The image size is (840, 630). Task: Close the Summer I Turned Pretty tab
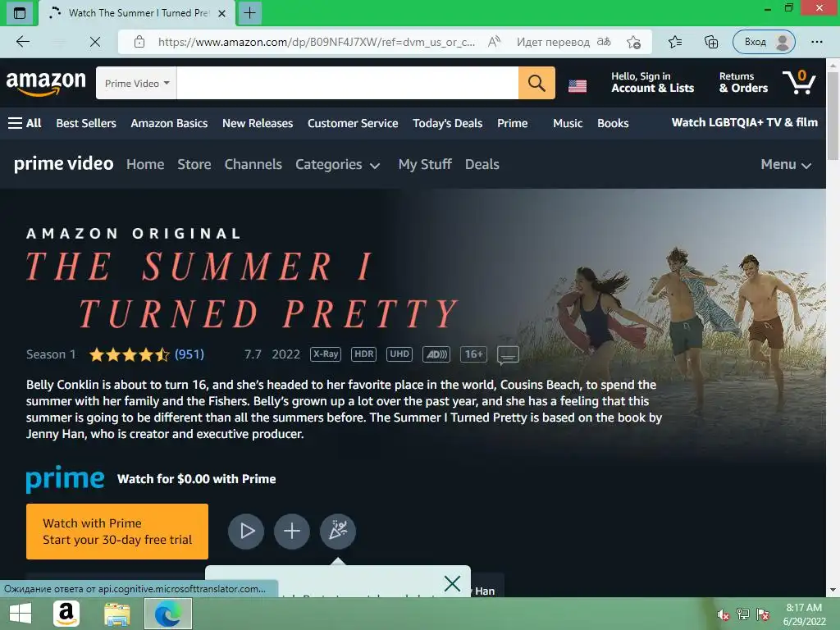pos(221,13)
